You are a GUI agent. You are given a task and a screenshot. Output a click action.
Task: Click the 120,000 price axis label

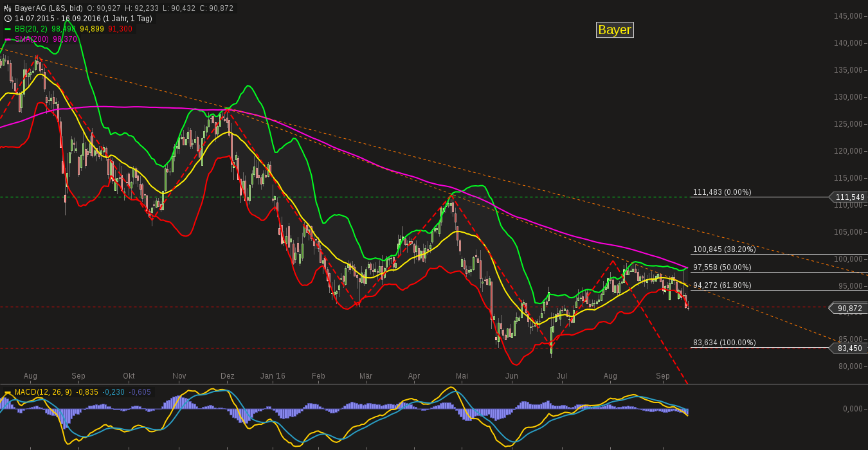tap(848, 151)
